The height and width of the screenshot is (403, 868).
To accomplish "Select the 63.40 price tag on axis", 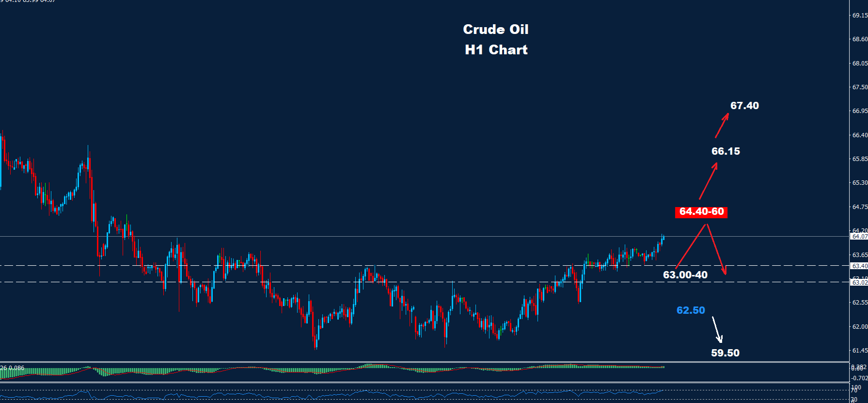I will 859,266.
